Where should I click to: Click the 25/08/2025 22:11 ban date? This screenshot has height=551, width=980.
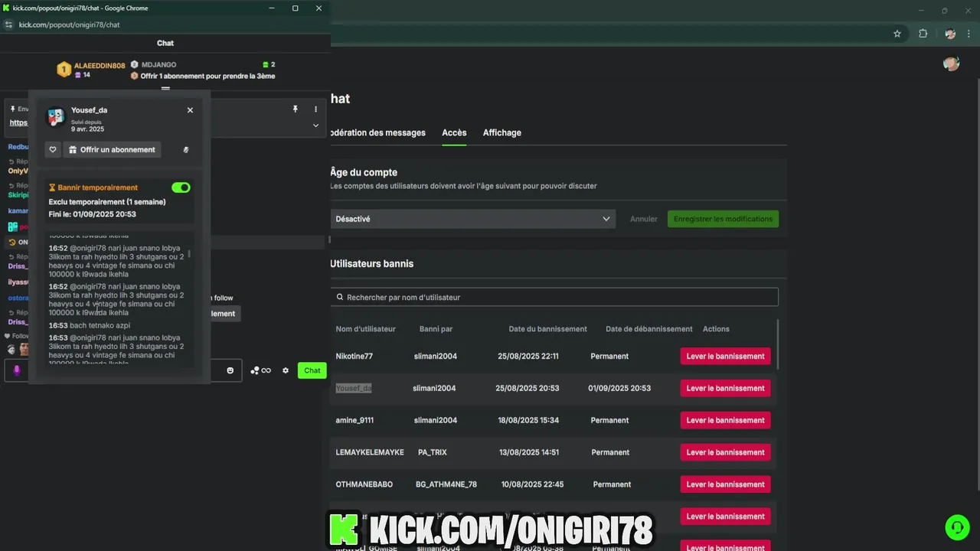click(528, 356)
